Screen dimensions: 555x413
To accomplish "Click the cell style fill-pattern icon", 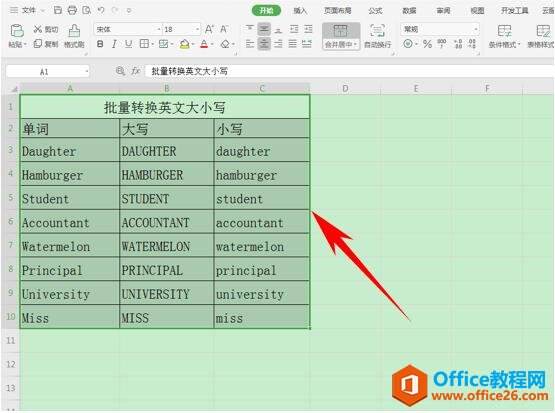I will coord(164,44).
